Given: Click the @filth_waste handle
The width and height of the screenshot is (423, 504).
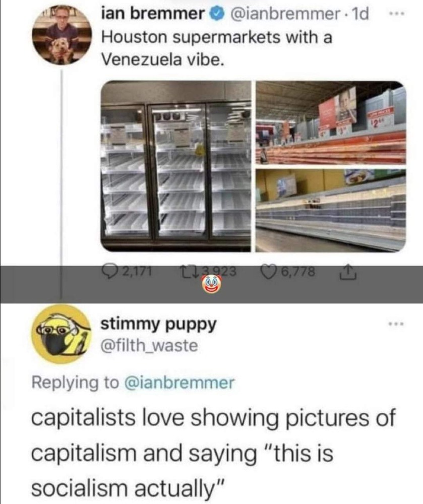Looking at the screenshot, I should (149, 346).
